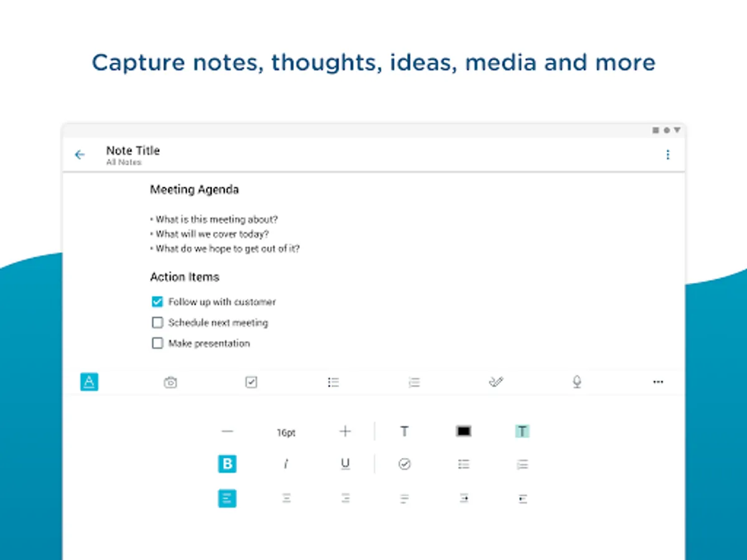Increase the font size with the plus button
Screen dimensions: 747x560
coord(345,431)
